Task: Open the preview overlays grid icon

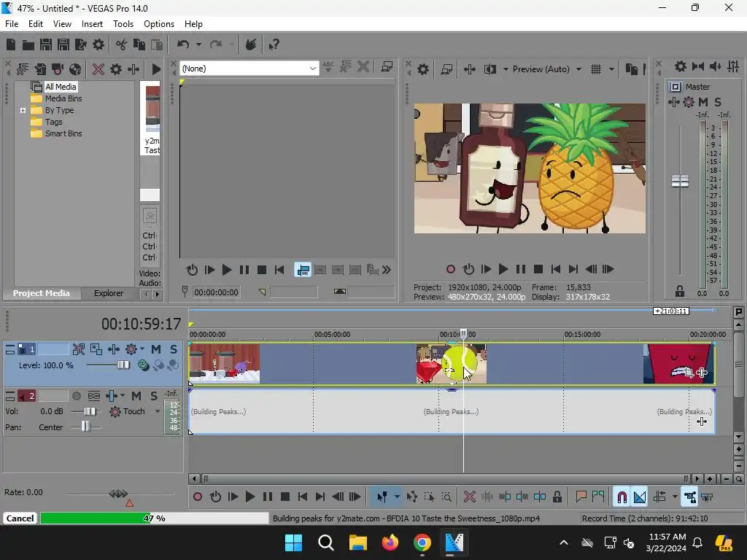Action: 596,69
